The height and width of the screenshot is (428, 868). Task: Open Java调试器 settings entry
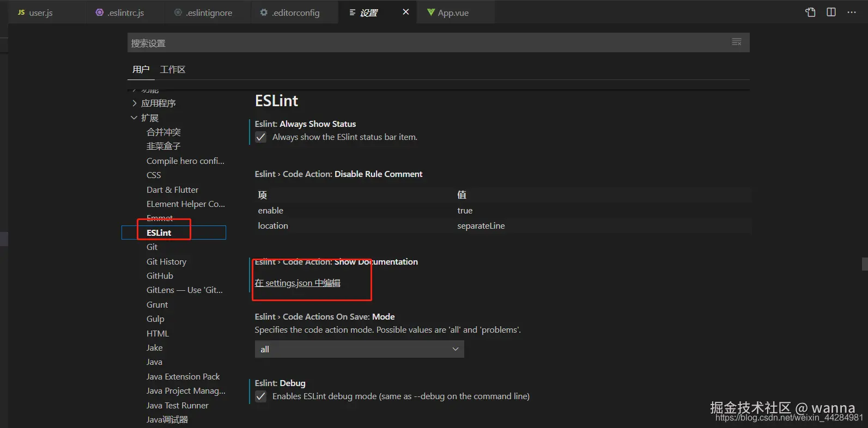(x=167, y=420)
